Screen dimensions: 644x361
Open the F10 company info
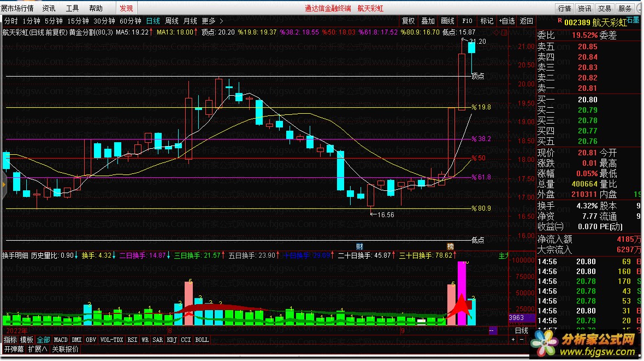[x=468, y=21]
